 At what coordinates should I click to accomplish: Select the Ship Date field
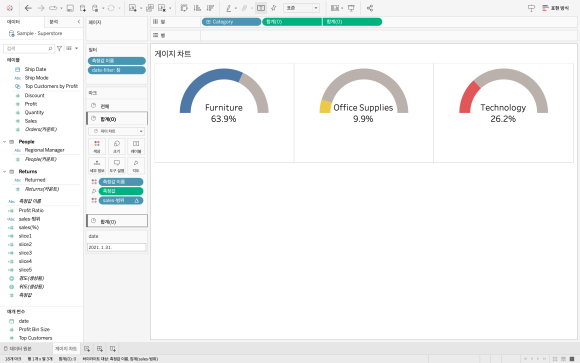point(35,69)
